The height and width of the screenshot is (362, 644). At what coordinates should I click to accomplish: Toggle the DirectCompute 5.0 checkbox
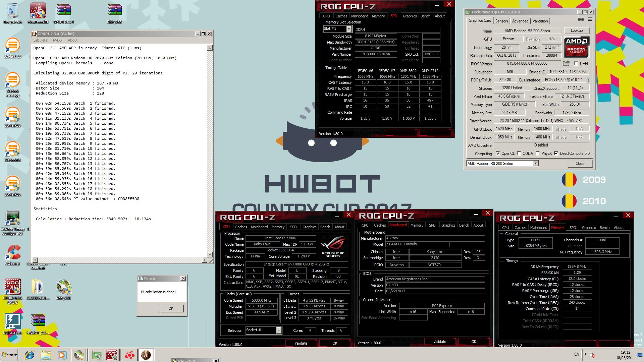click(556, 154)
